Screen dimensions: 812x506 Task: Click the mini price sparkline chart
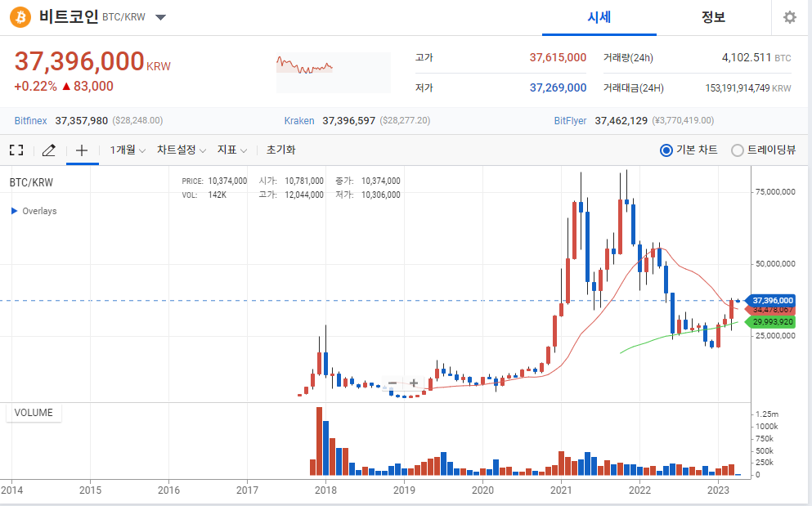(x=334, y=73)
